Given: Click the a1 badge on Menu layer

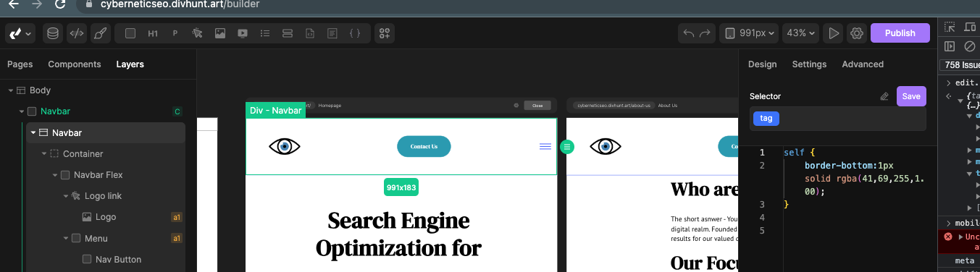Looking at the screenshot, I should [176, 238].
